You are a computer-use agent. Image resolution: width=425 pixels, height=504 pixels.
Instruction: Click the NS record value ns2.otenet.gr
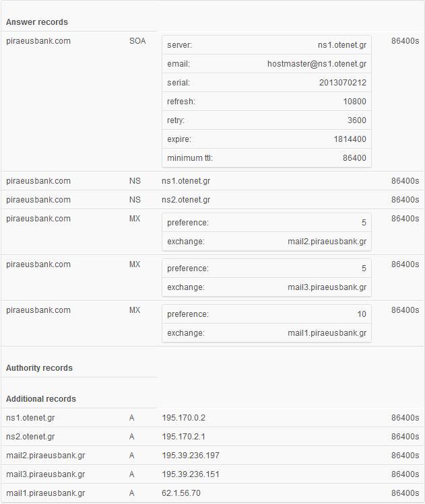click(186, 200)
